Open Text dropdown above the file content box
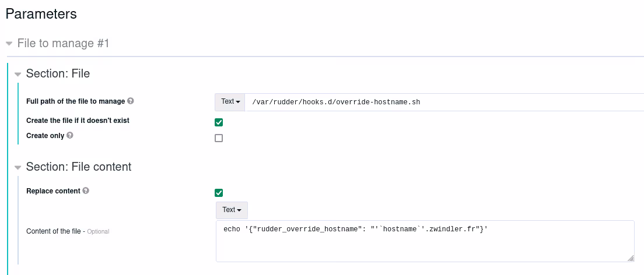644x275 pixels. [x=232, y=210]
